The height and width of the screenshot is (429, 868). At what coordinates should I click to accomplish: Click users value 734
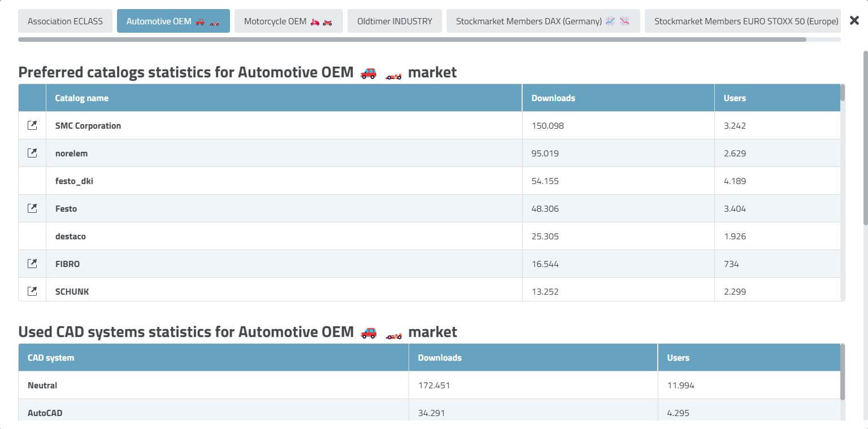tap(731, 264)
